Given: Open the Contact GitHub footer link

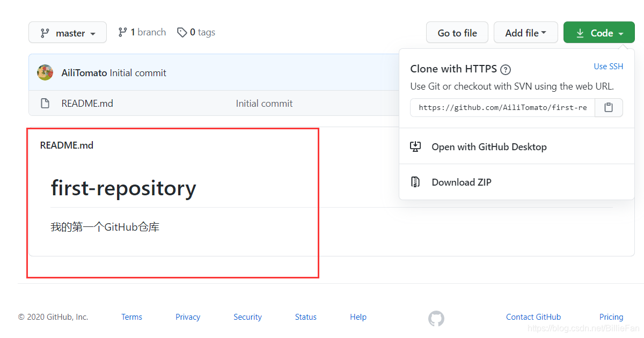Looking at the screenshot, I should coord(533,317).
